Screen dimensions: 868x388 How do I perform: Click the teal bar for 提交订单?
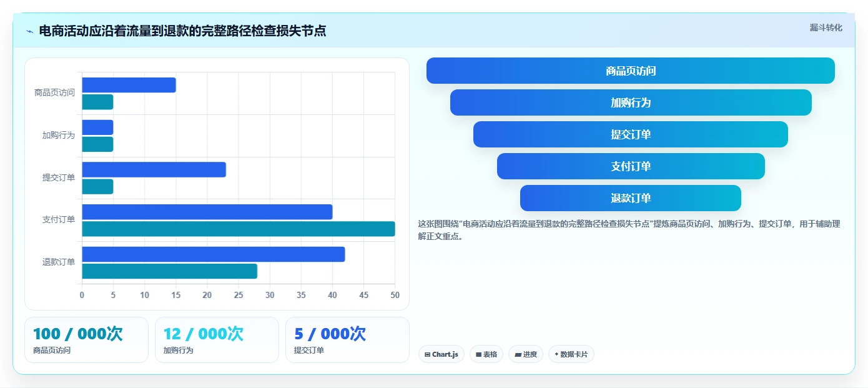tap(97, 186)
